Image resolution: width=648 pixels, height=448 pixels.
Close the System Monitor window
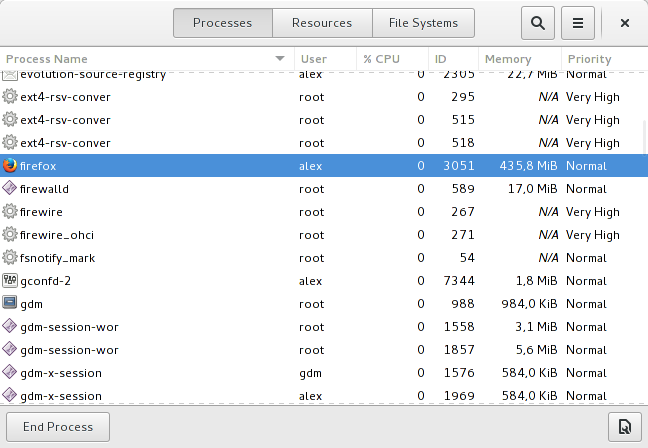click(x=625, y=23)
